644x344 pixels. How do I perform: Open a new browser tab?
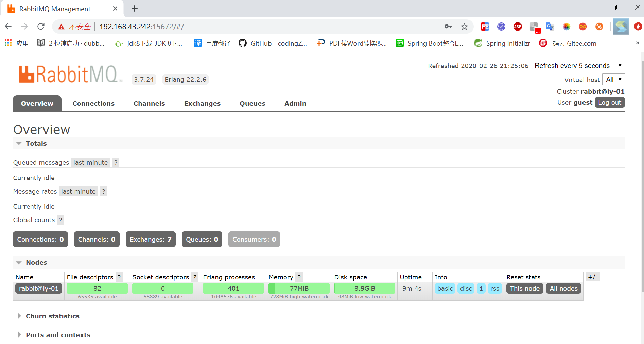pos(135,9)
